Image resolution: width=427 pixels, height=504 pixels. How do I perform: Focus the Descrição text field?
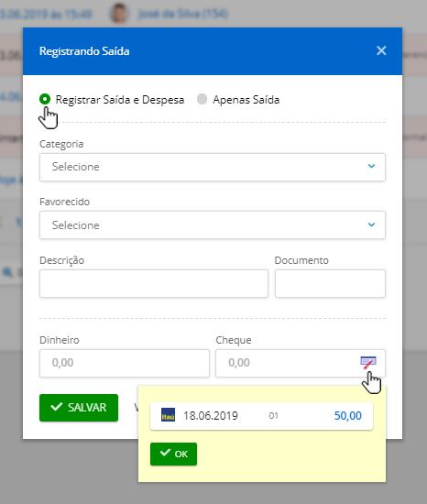154,283
